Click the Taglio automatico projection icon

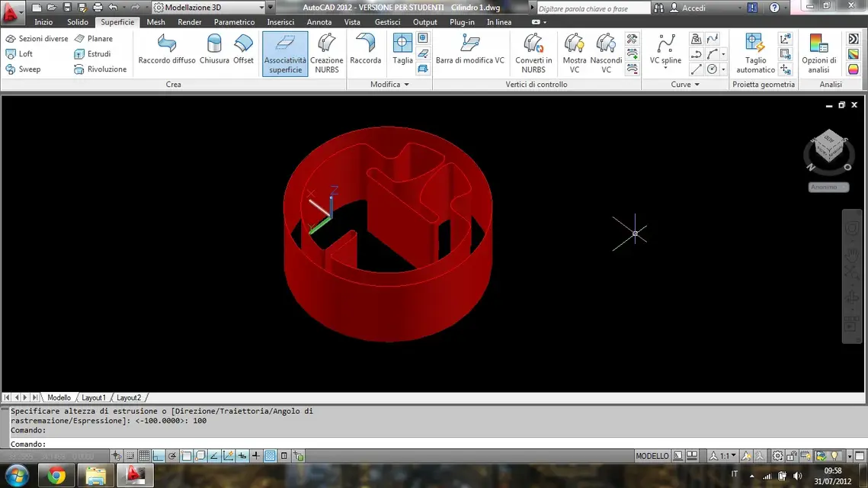(755, 53)
